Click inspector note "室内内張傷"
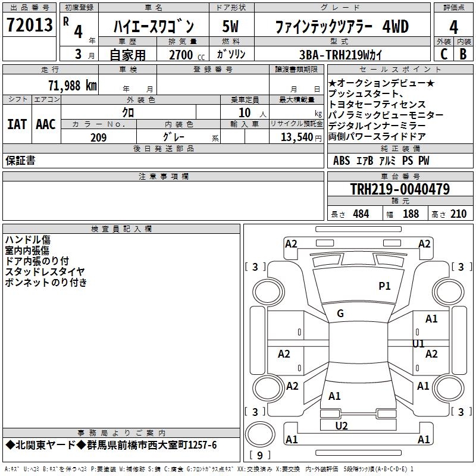 pyautogui.click(x=27, y=250)
